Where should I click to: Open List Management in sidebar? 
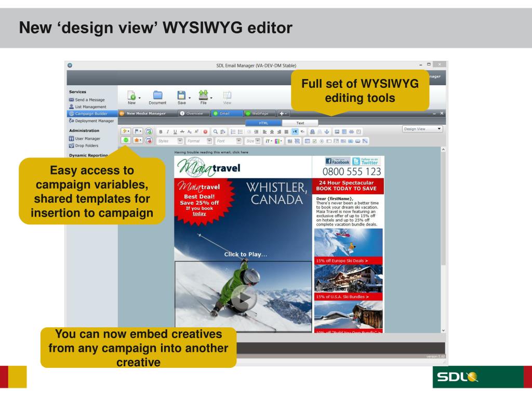pyautogui.click(x=87, y=107)
